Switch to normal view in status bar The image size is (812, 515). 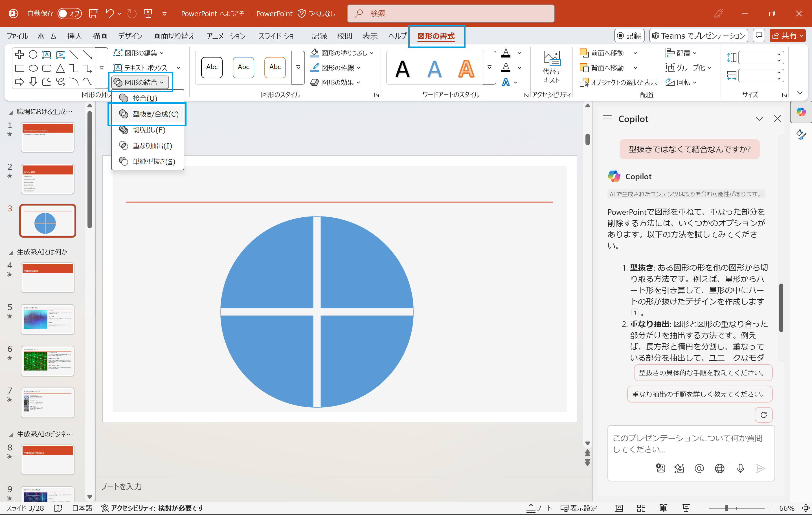(x=618, y=508)
